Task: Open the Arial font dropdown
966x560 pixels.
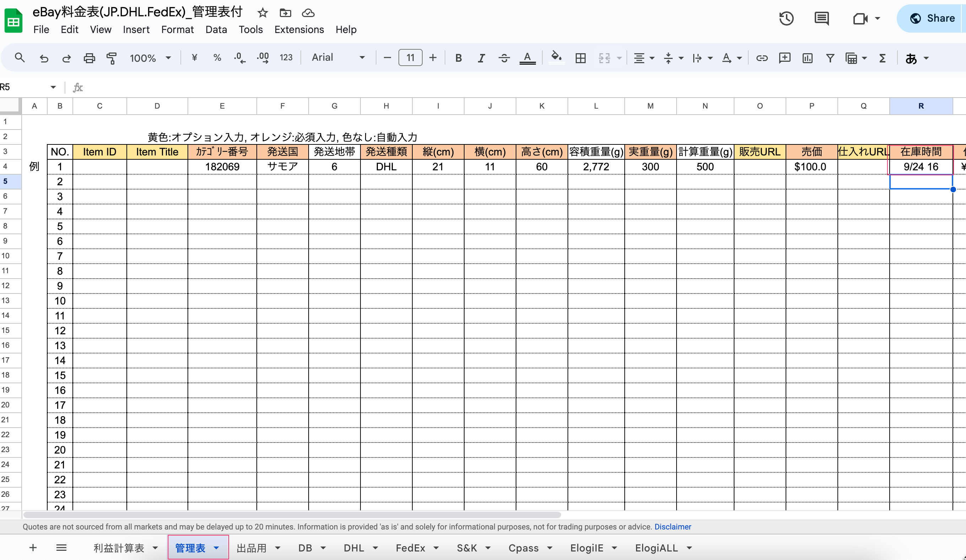Action: click(337, 57)
